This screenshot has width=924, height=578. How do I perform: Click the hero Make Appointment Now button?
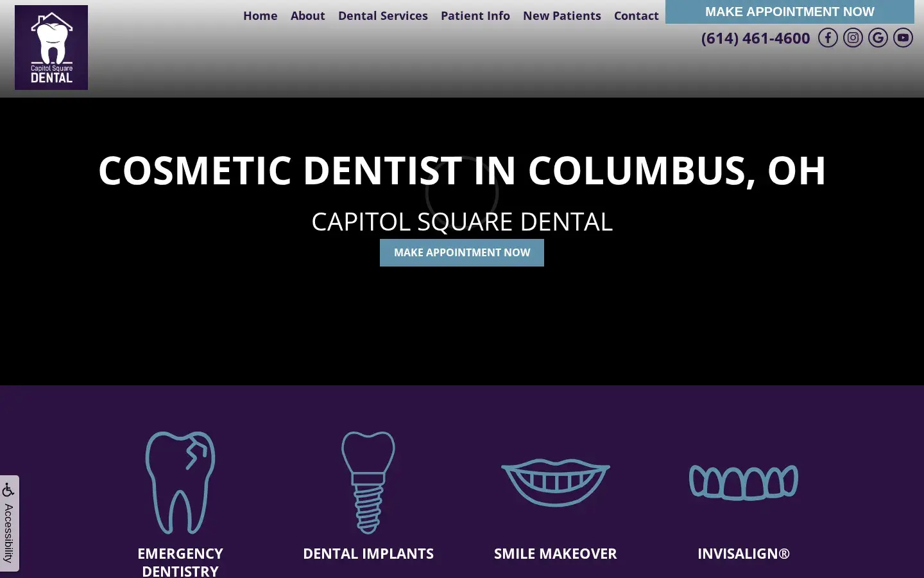(462, 252)
